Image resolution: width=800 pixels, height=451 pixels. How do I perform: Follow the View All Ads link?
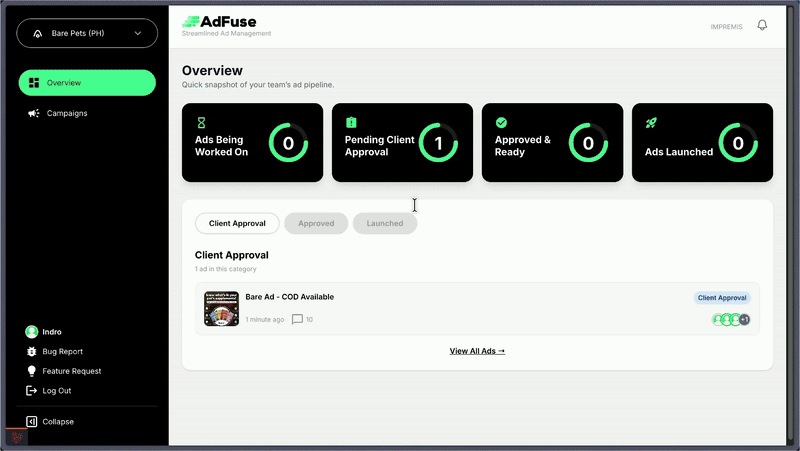click(x=477, y=351)
